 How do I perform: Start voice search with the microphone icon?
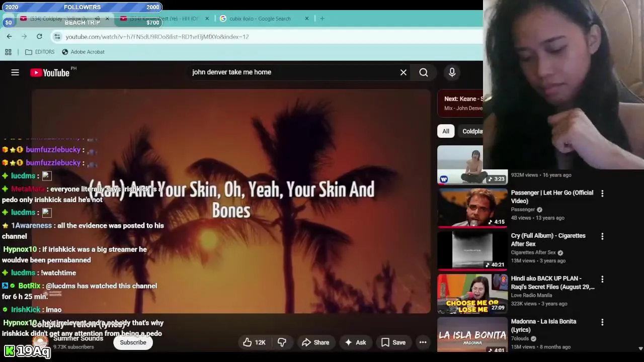452,72
